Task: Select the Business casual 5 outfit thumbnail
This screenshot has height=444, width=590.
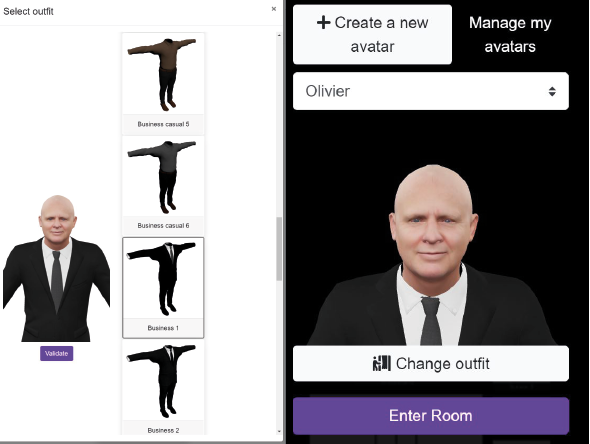Action: pos(163,84)
